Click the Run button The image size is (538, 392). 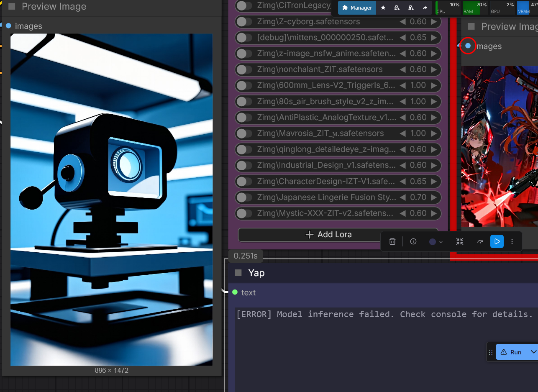[x=512, y=352]
